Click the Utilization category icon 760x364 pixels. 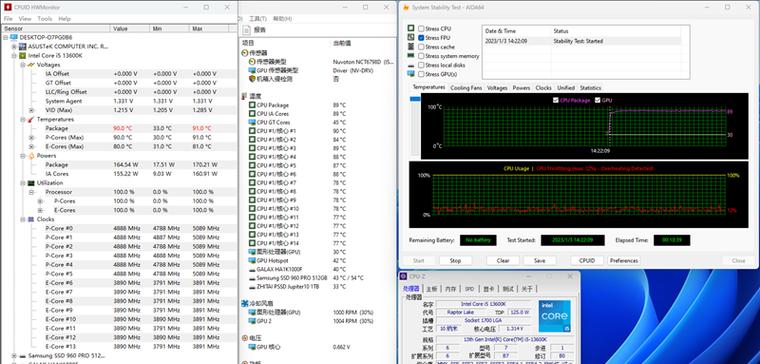click(31, 183)
